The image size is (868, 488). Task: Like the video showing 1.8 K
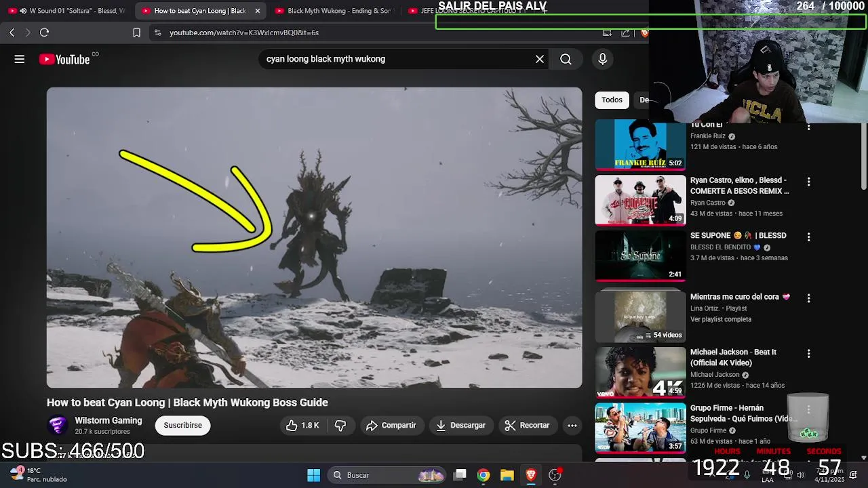coord(302,425)
